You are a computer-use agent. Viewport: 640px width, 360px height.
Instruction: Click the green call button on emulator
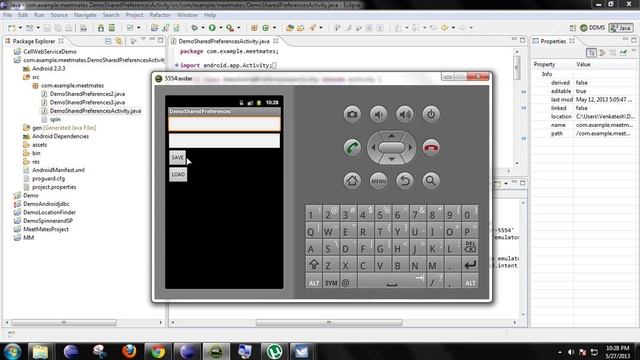[x=352, y=147]
